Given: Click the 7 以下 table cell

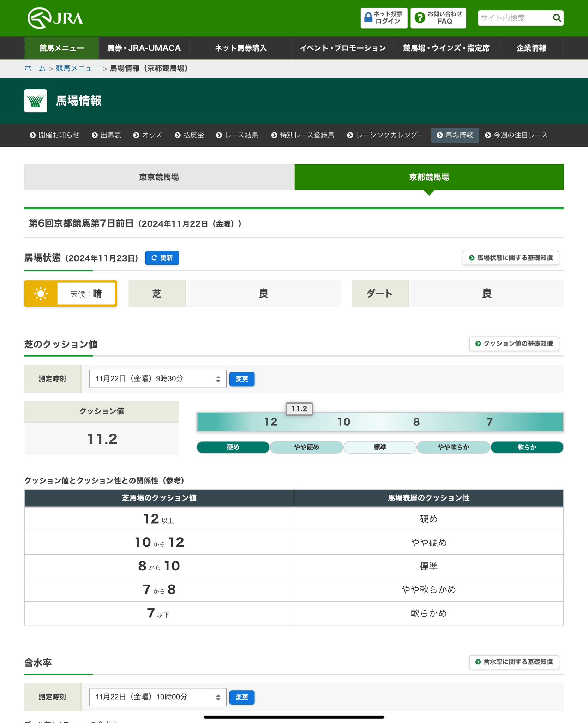Looking at the screenshot, I should (x=159, y=613).
